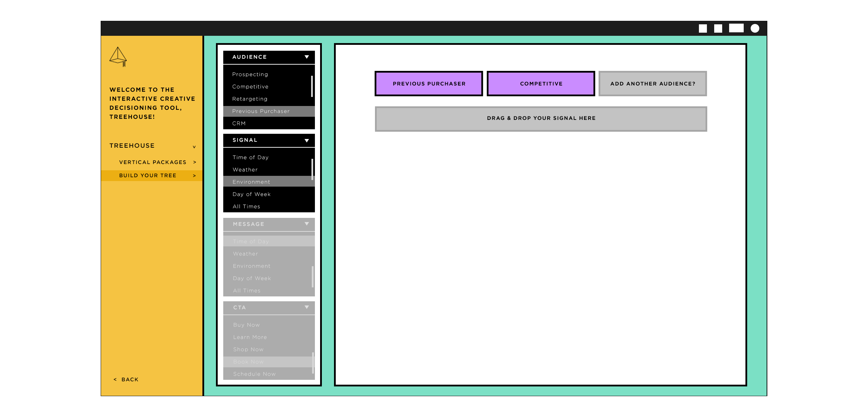Select Previous Purchaser in Audience list
The image size is (868, 417).
(x=269, y=111)
